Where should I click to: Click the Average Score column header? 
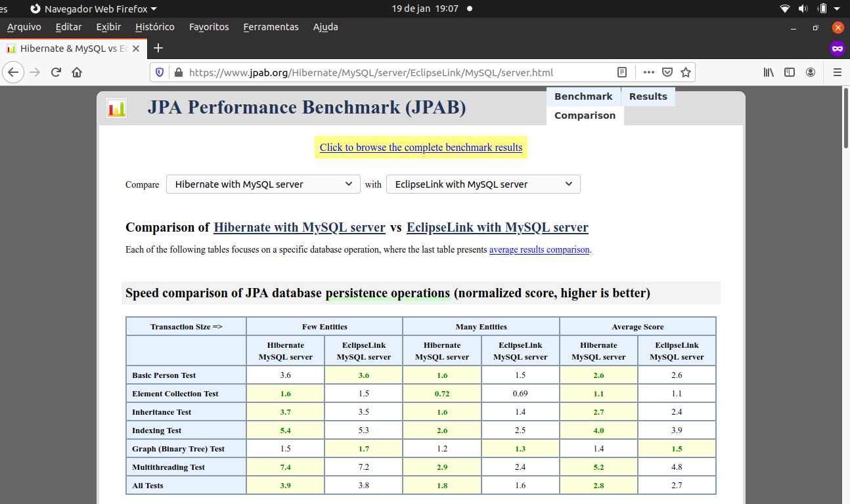pos(638,327)
